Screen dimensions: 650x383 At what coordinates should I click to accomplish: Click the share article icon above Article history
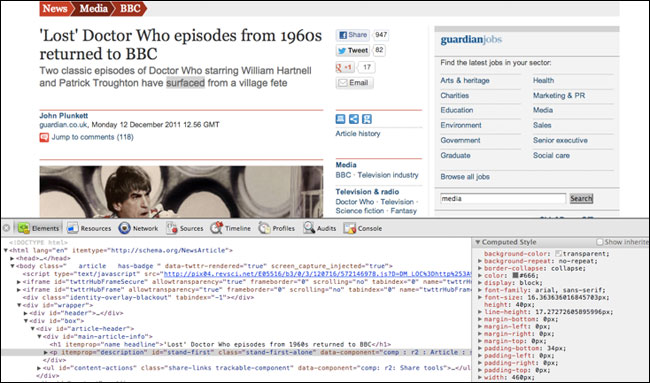354,119
